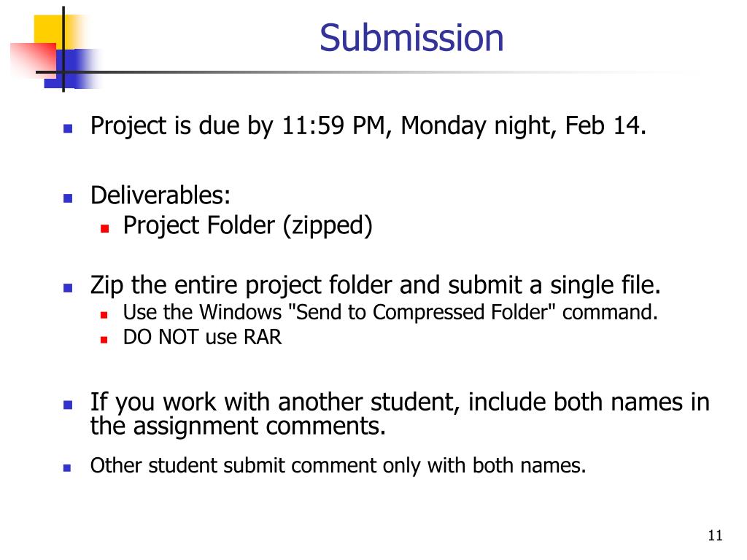The width and height of the screenshot is (747, 560).
Task: Click the 'DO NOT use RAR' text
Action: coord(203,337)
